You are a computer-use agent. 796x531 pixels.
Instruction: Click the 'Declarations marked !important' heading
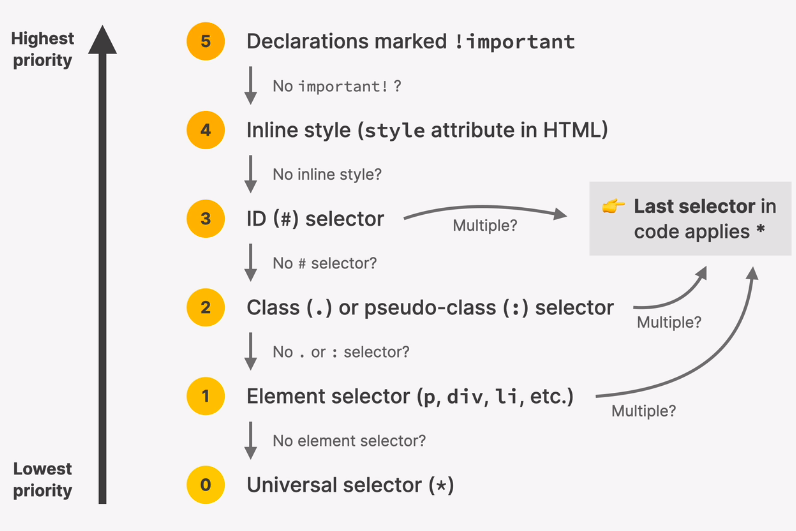click(410, 42)
